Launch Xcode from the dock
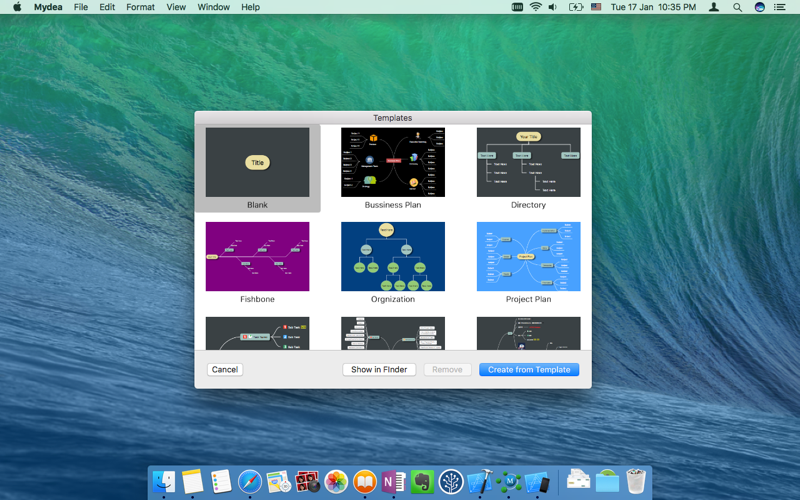This screenshot has height=500, width=800. pyautogui.click(x=480, y=482)
